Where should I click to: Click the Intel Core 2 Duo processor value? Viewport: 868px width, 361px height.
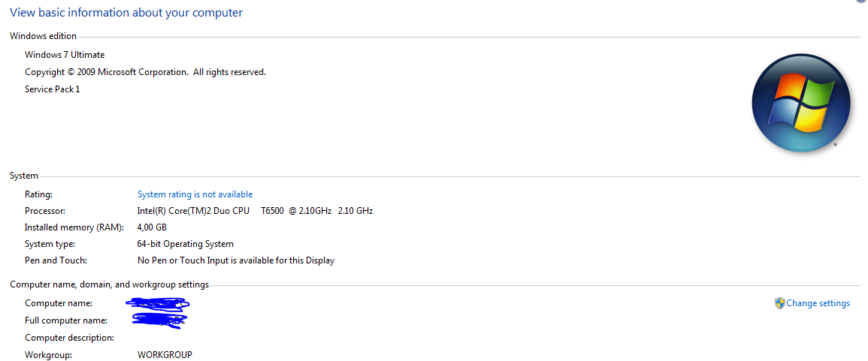click(256, 211)
